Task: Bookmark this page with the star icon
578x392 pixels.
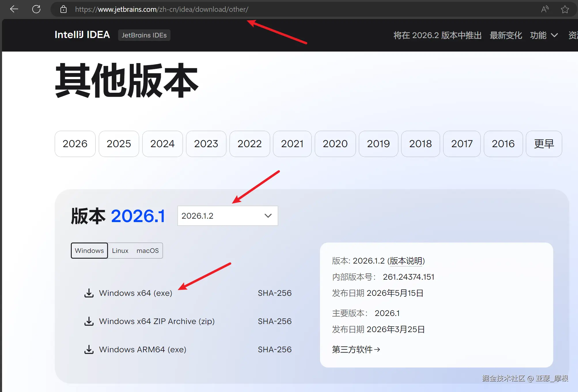Action: [565, 9]
